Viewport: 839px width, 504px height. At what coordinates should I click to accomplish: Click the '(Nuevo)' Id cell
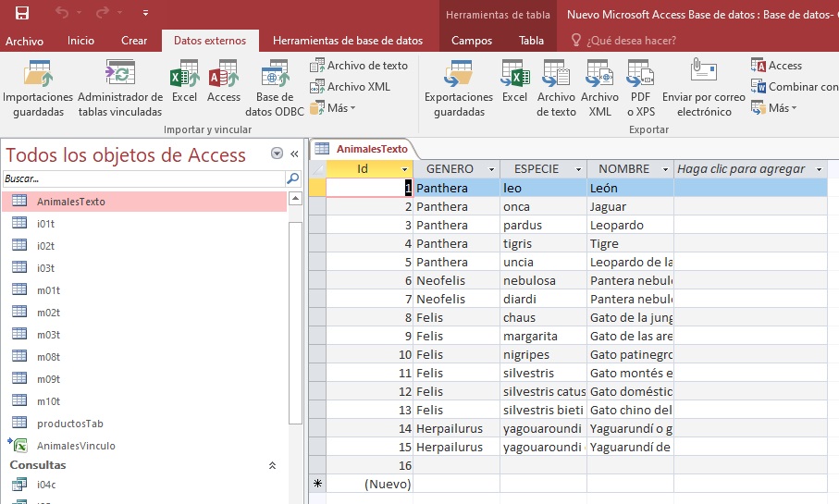point(369,484)
